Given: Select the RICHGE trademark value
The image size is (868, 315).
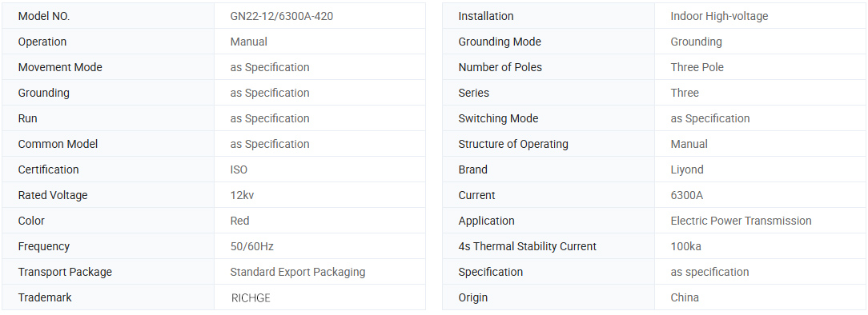Looking at the screenshot, I should click(x=250, y=298).
